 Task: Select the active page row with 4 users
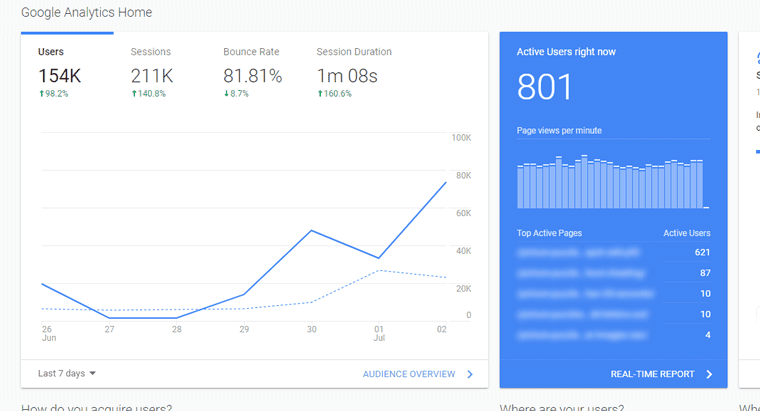coord(614,335)
